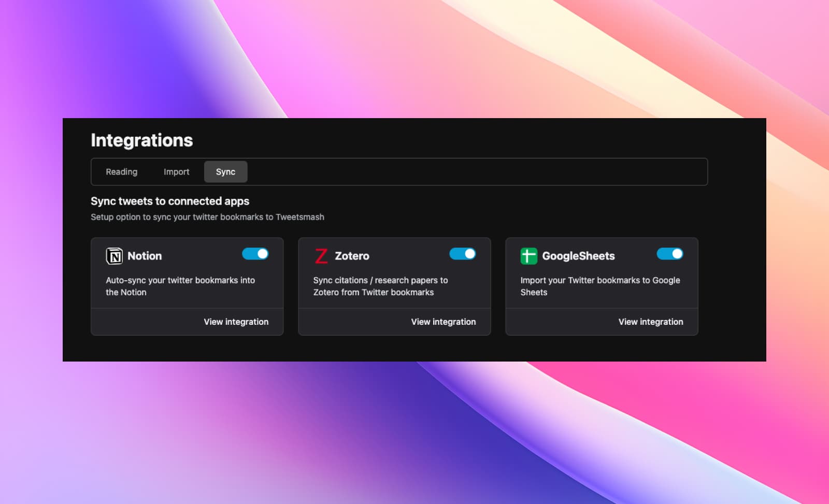The width and height of the screenshot is (829, 504).
Task: Click the red Zotero Z icon
Action: pyautogui.click(x=321, y=256)
